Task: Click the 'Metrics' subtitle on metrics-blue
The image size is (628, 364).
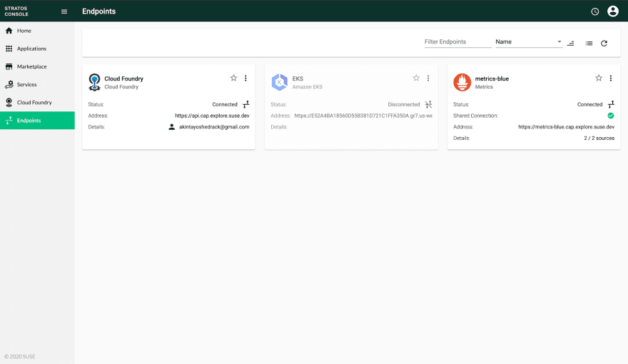Action: pos(484,87)
